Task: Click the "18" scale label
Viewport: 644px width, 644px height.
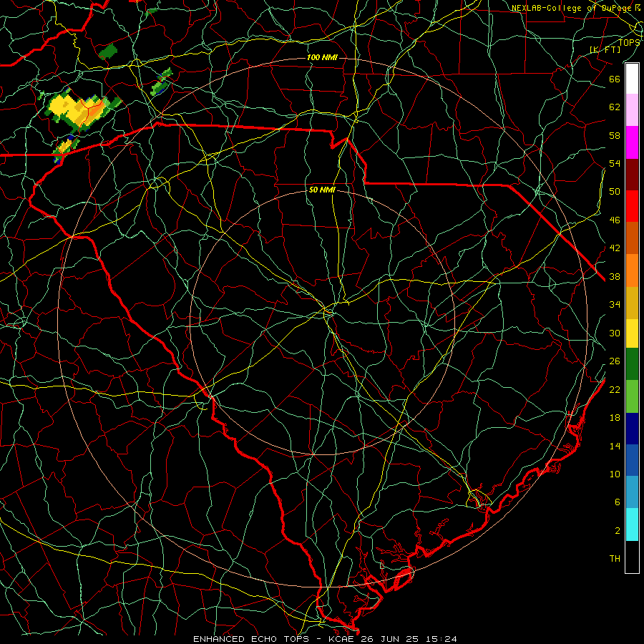Action: click(615, 418)
